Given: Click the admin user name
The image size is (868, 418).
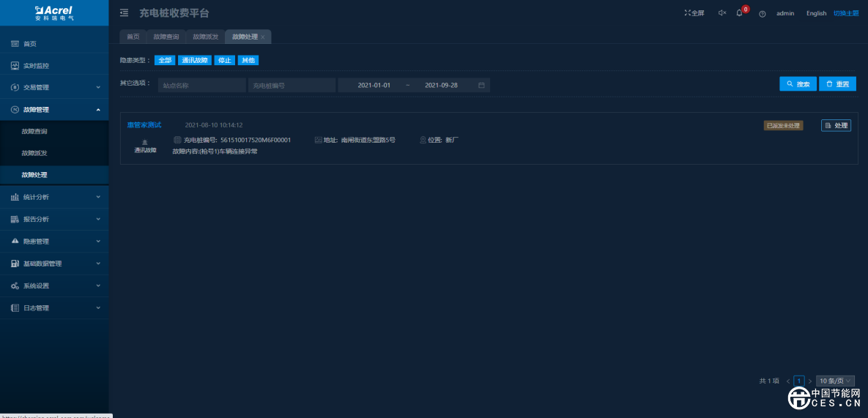Looking at the screenshot, I should click(785, 13).
